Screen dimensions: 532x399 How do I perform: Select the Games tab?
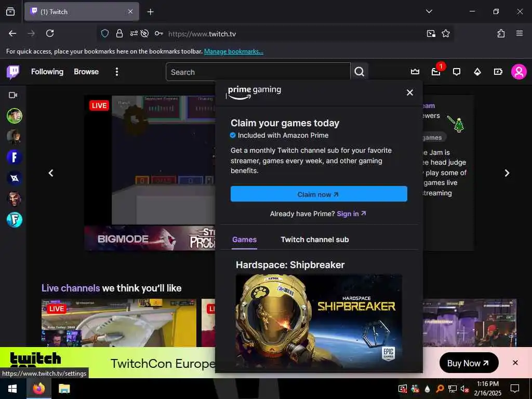coord(244,240)
